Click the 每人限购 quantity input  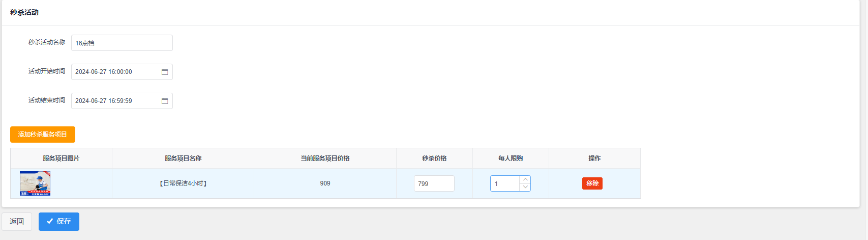click(x=504, y=183)
